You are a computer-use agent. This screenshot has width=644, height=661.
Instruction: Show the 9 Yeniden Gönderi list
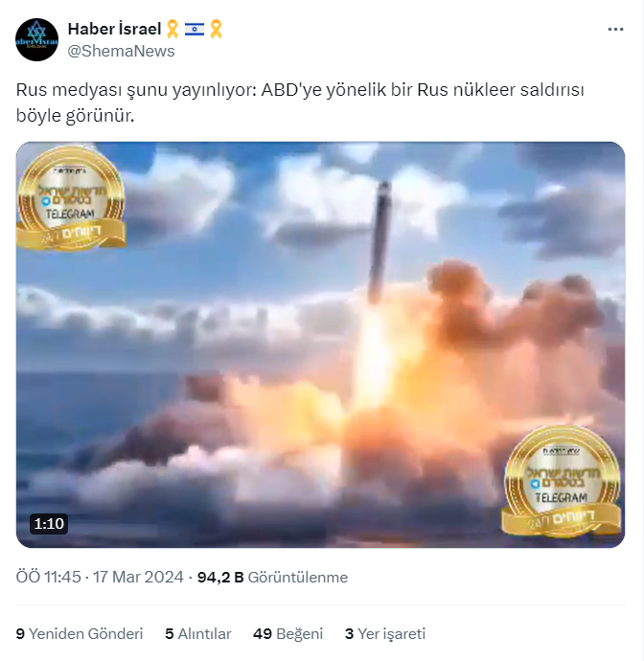(80, 633)
